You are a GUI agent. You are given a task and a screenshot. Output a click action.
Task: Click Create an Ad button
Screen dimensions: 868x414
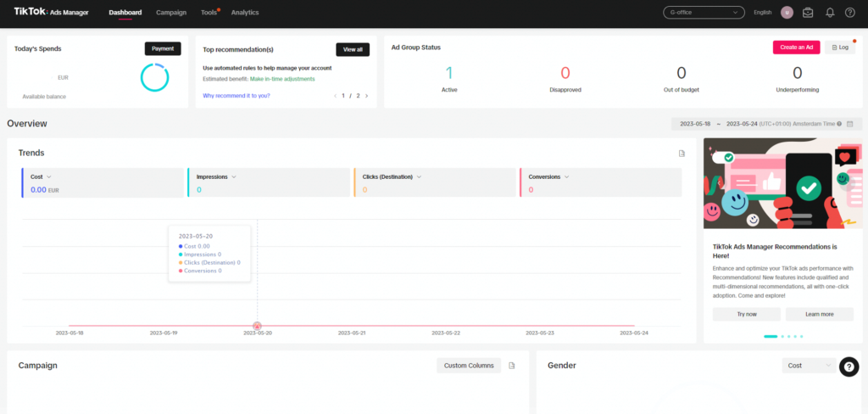pos(796,48)
